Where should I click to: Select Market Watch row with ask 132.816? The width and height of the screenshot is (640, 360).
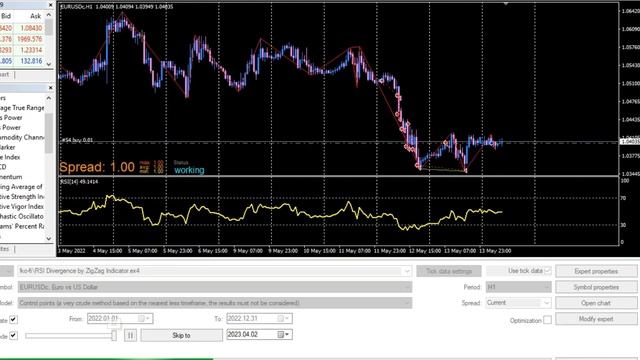(22, 61)
